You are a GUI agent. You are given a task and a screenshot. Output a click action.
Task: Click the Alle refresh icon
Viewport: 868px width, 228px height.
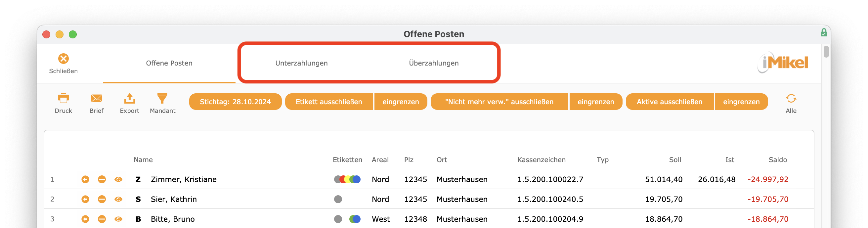click(x=791, y=99)
